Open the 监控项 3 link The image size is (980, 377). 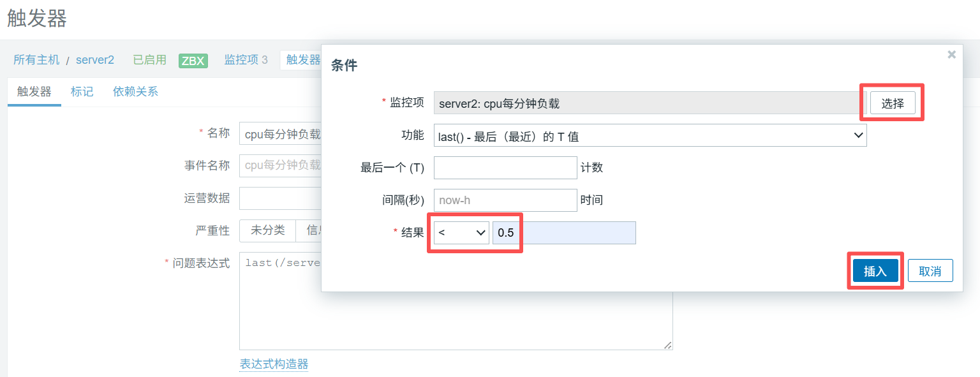[x=246, y=60]
